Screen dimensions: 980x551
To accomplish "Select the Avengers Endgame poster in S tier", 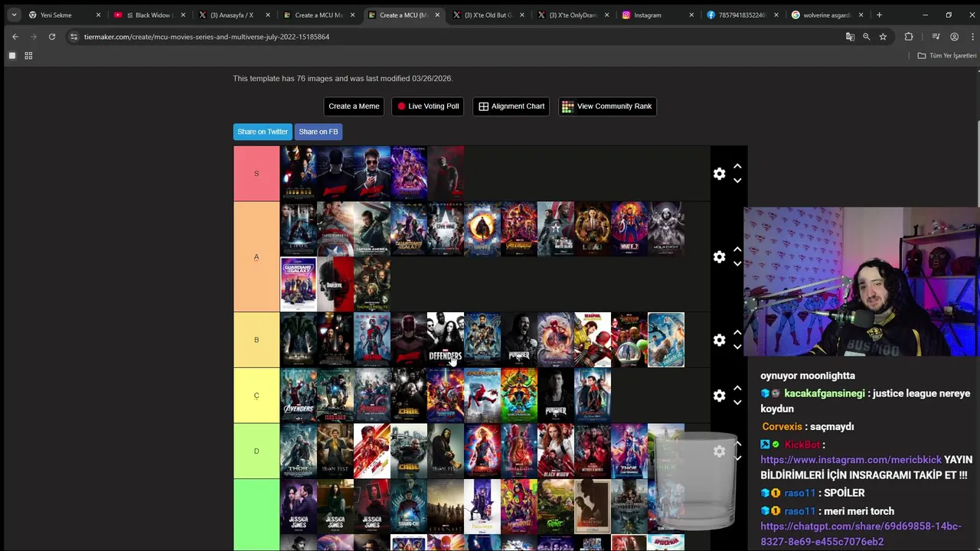I will (x=409, y=174).
